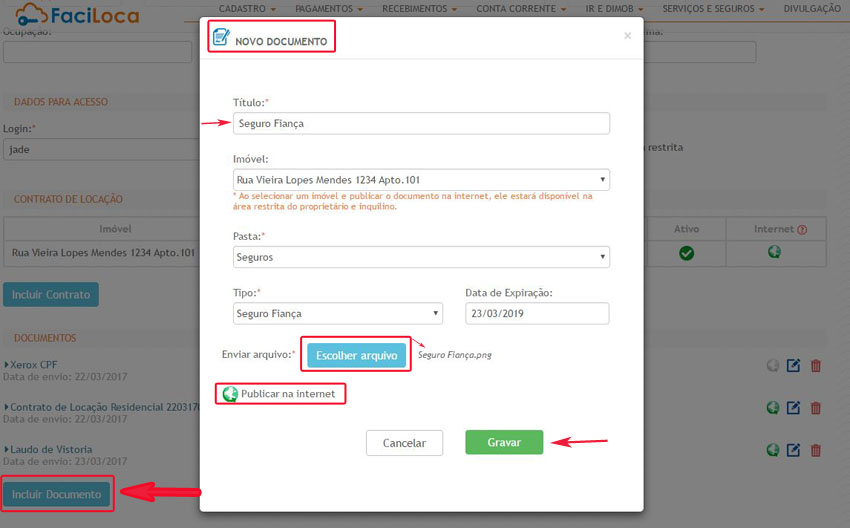This screenshot has width=850, height=528.
Task: Open the Imóvel dropdown
Action: 421,180
